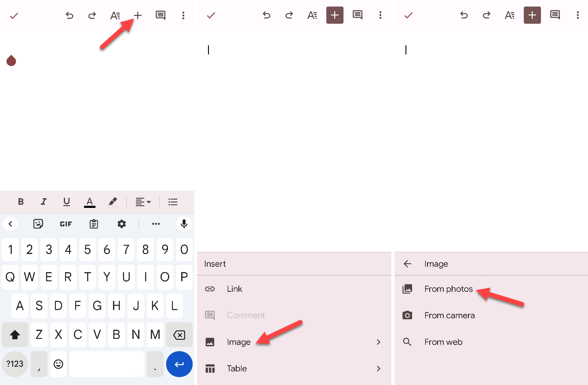Select From camera in the Image menu
The image size is (588, 385).
tap(449, 315)
